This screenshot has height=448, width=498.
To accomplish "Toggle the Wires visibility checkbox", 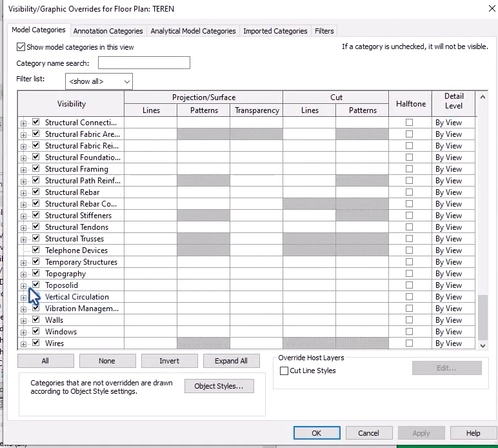I will pyautogui.click(x=36, y=343).
